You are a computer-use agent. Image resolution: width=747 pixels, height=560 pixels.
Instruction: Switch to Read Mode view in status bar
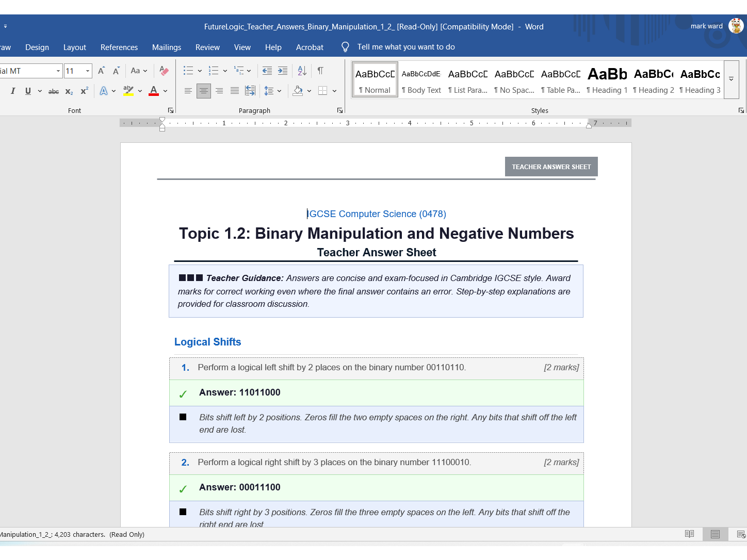[x=689, y=534]
